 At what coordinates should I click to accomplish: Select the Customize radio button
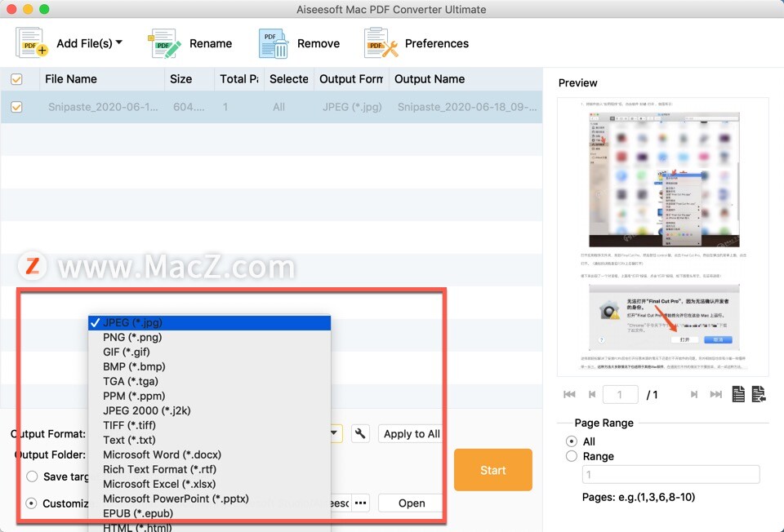click(x=31, y=503)
